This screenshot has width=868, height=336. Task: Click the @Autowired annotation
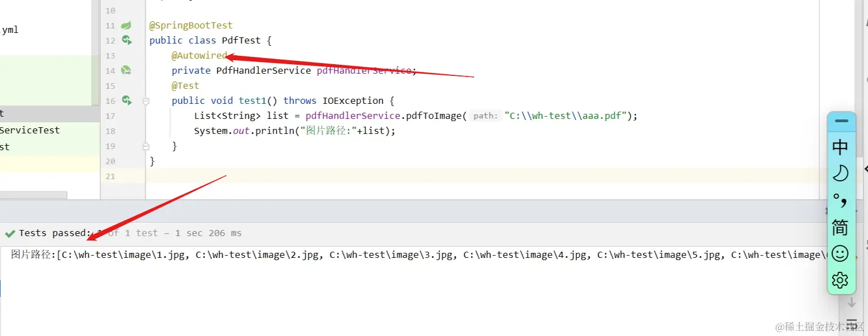(x=199, y=55)
